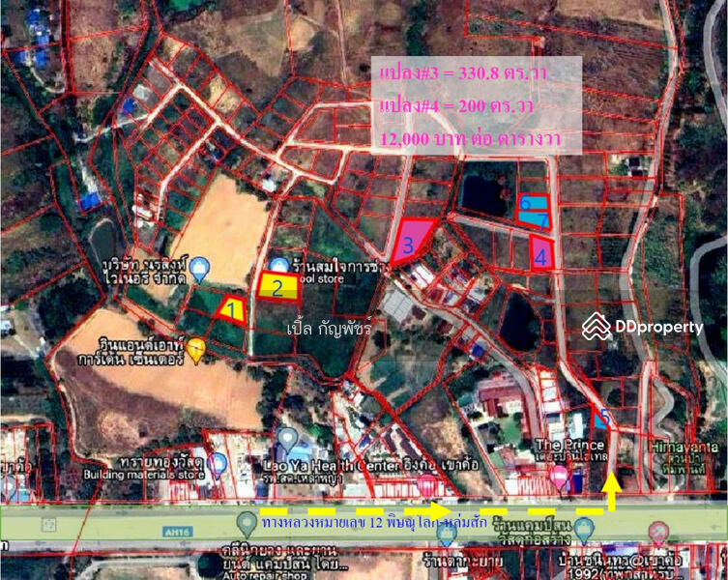Click the Lao Ya Health Center pin
The height and width of the screenshot is (580, 728).
coord(288,440)
